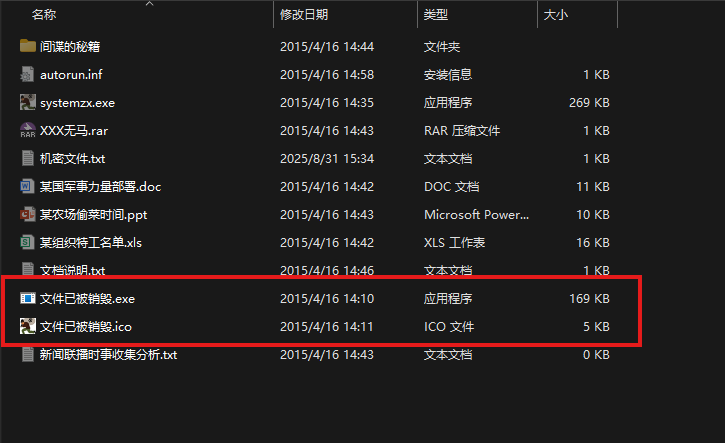Click type 安装信息 in autorun.inf row
This screenshot has width=725, height=443.
[x=448, y=74]
